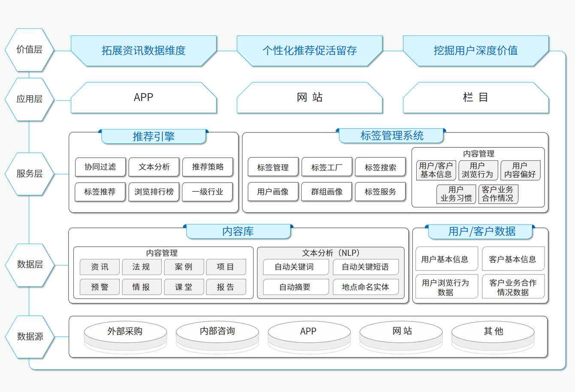Viewport: 575px width, 392px height.
Task: Select the 服务层 hexagon label
Action: pyautogui.click(x=30, y=174)
